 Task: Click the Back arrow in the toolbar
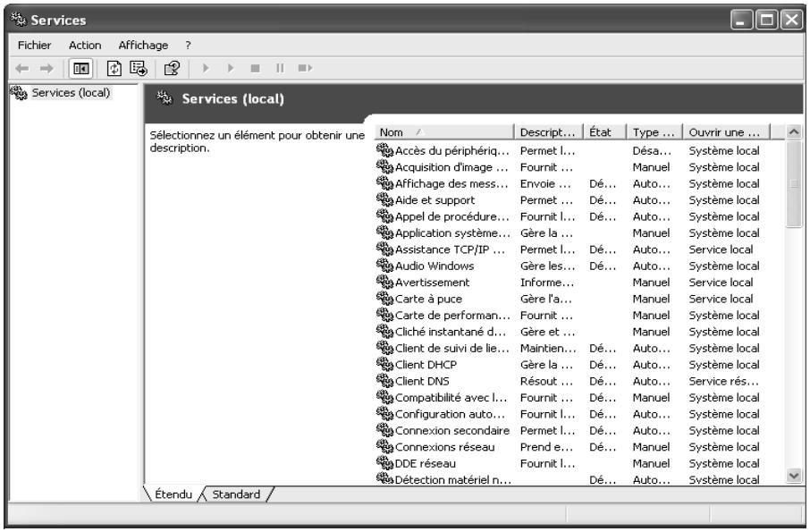21,68
